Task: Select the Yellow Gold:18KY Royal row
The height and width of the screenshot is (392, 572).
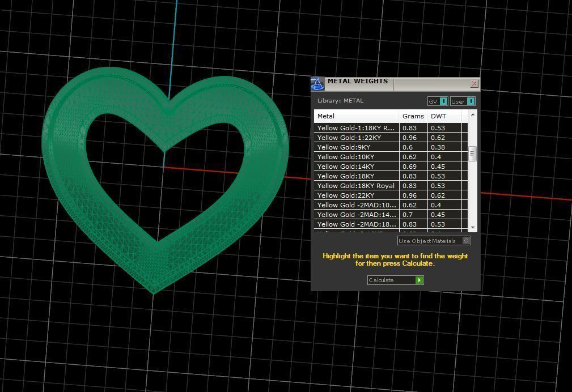Action: 391,186
